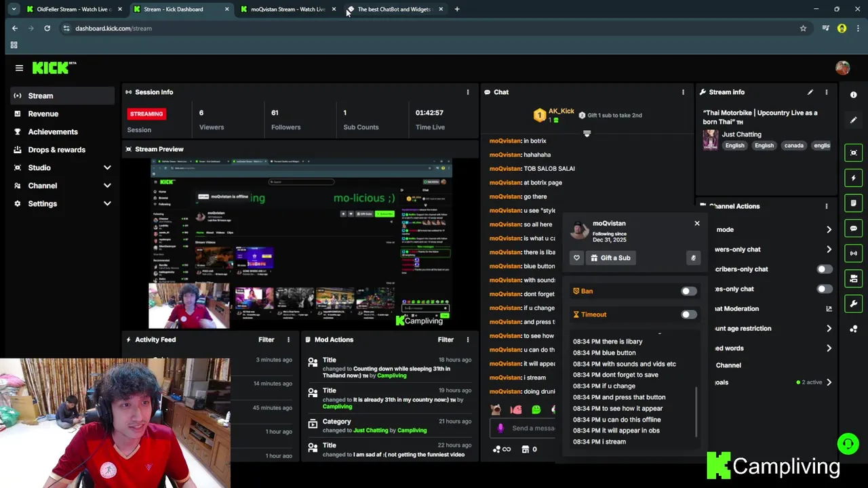Image resolution: width=868 pixels, height=488 pixels.
Task: Click the pink pig emote
Action: pyautogui.click(x=516, y=409)
